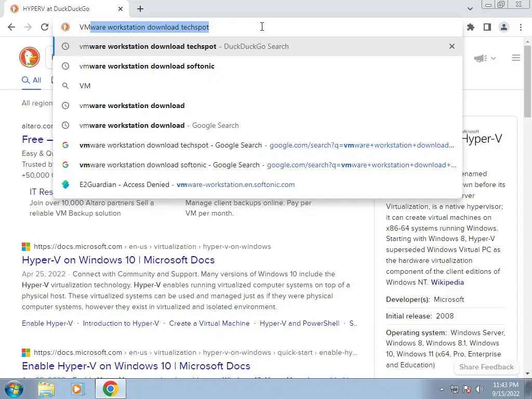Open the 'Enable Hyper-V' sublink
This screenshot has width=532, height=399.
click(47, 323)
